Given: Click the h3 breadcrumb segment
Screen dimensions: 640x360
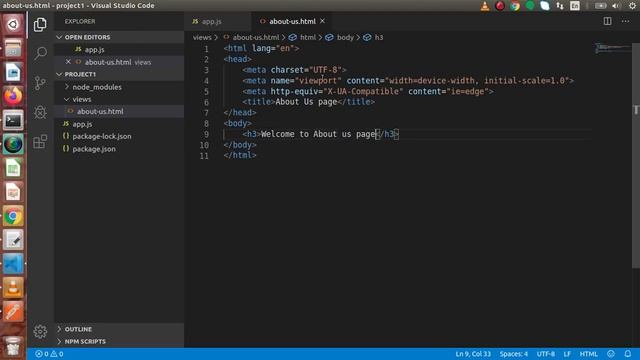Looking at the screenshot, I should [x=373, y=37].
